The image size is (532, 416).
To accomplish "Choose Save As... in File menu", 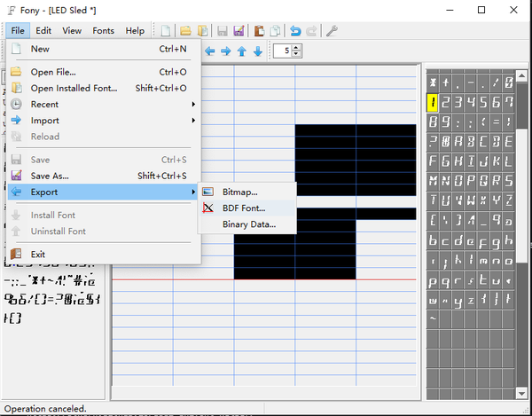I will tap(104, 176).
